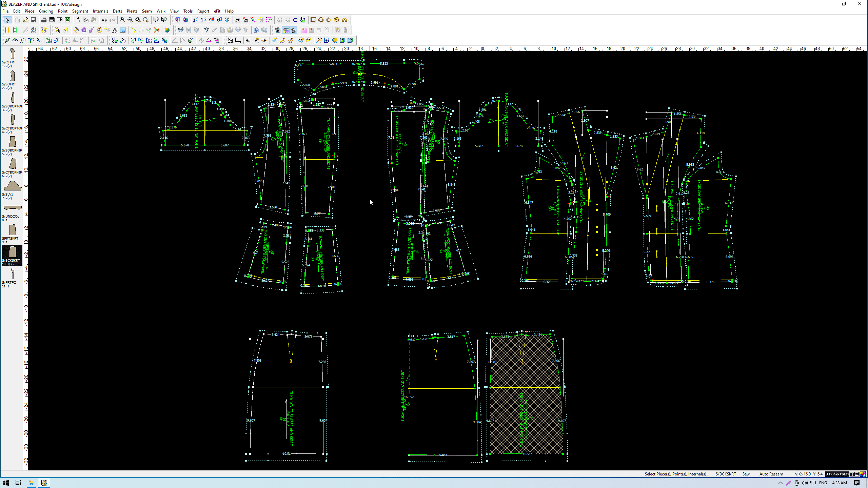Open File Explorer from the taskbar
Viewport: 868px width, 488px height.
[31, 483]
